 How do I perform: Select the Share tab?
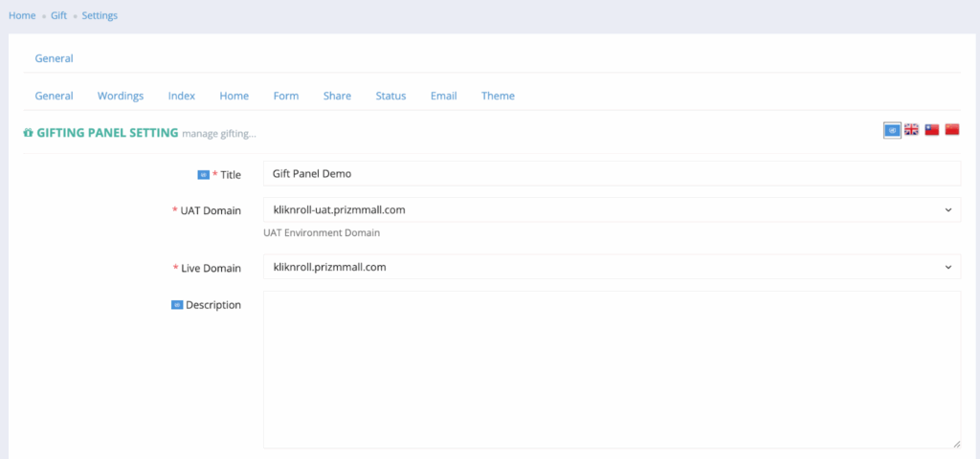(x=337, y=96)
